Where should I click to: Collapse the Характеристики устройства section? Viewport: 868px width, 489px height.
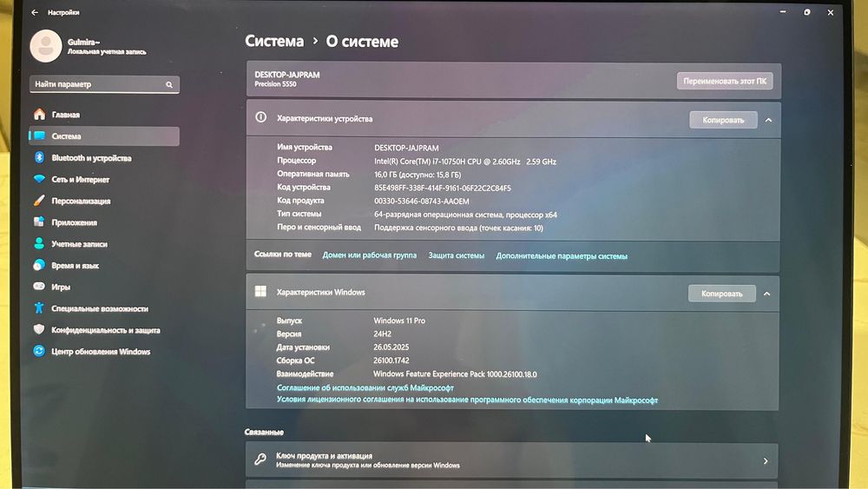pos(768,120)
